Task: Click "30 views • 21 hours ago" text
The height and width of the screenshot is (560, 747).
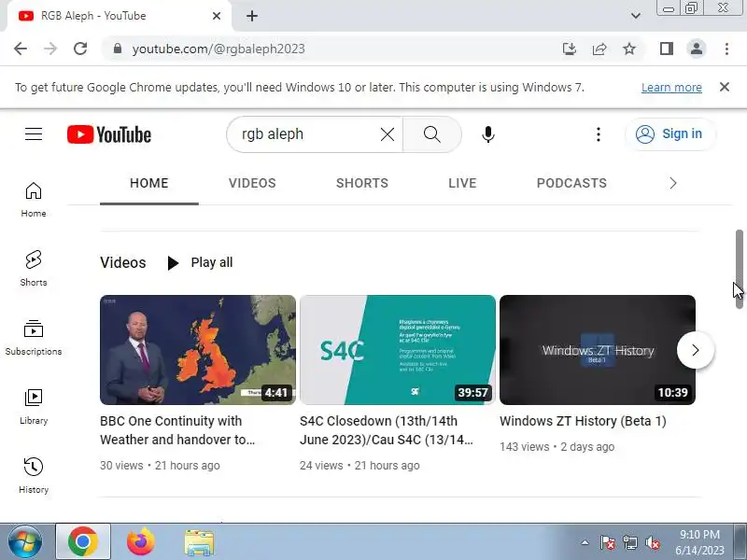Action: click(160, 466)
